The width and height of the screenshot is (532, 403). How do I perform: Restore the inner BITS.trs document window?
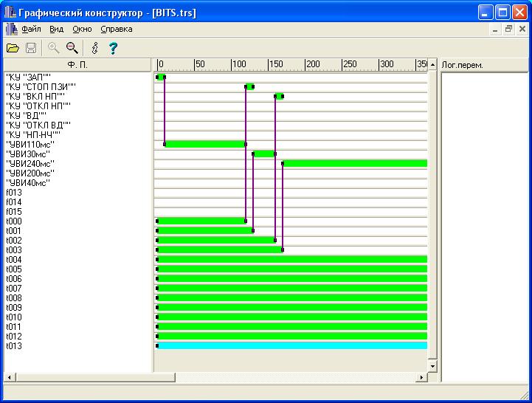click(x=508, y=30)
